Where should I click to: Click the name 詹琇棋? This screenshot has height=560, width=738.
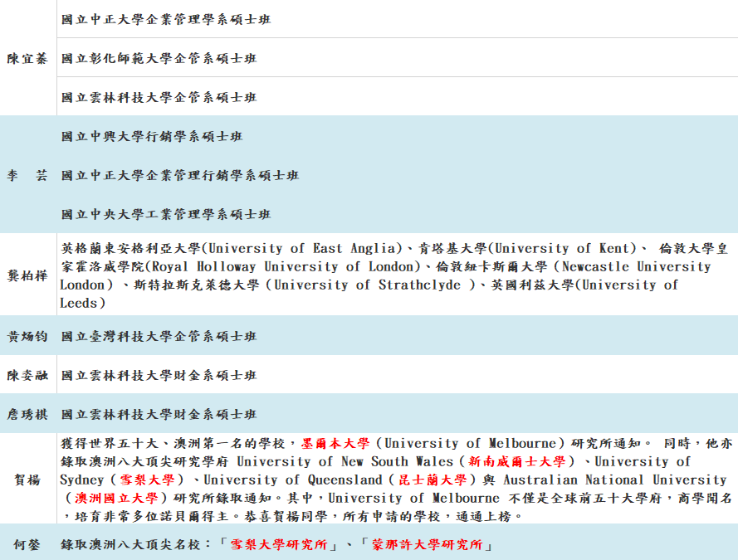(x=27, y=414)
